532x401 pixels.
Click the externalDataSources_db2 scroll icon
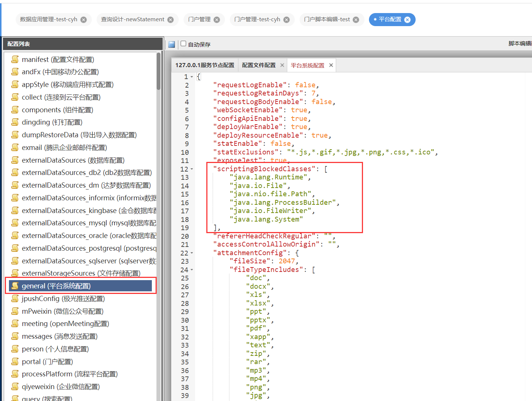point(15,172)
